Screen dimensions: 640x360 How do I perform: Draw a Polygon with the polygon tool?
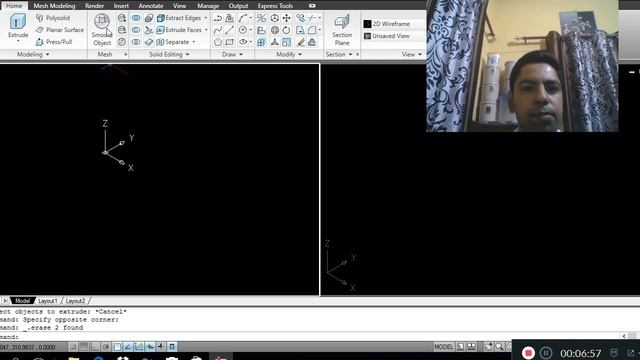(218, 42)
